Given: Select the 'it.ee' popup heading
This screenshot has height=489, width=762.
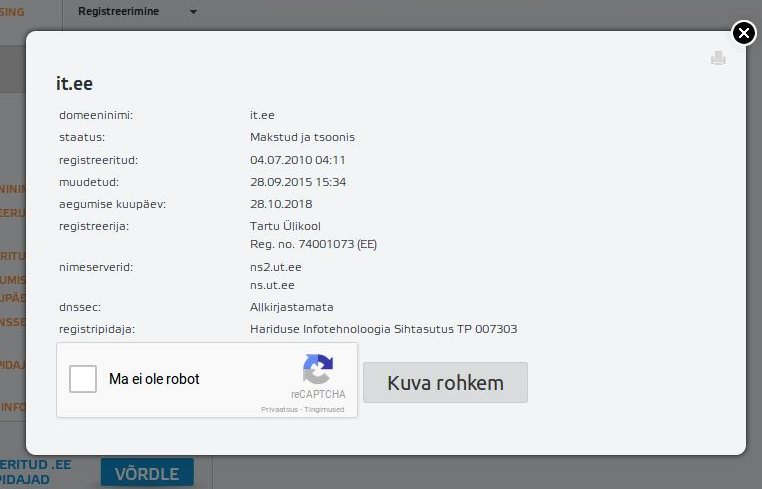Looking at the screenshot, I should (x=74, y=84).
